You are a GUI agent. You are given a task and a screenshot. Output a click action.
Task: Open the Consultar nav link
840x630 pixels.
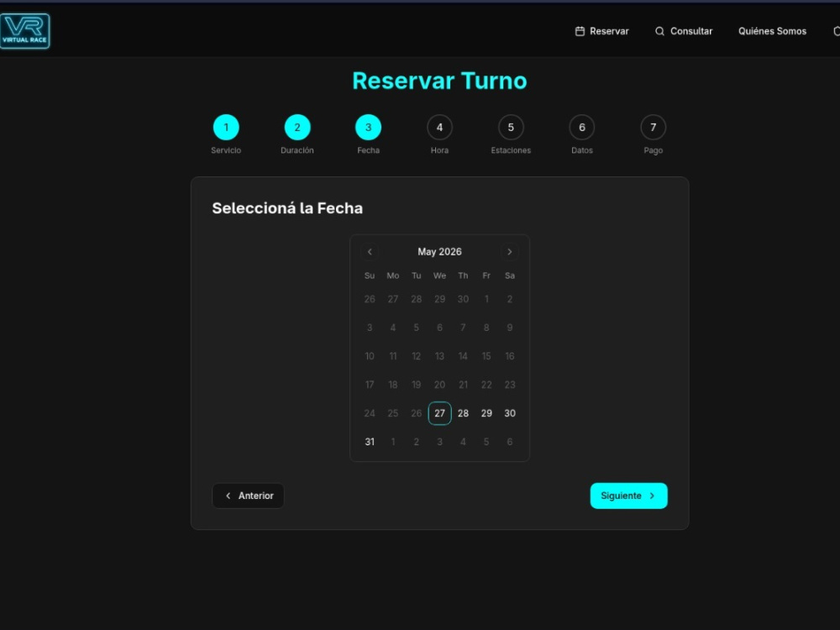click(684, 31)
